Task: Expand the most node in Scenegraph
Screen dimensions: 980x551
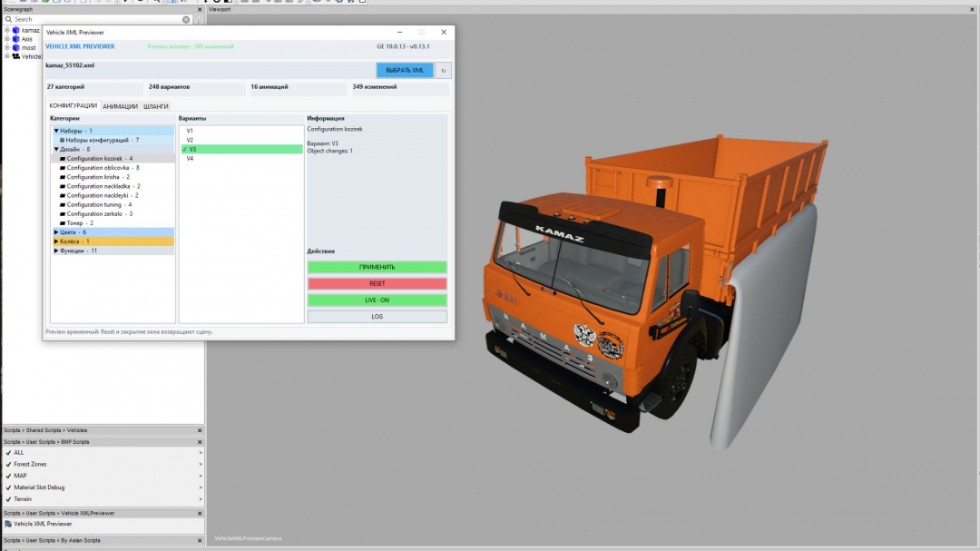Action: point(7,47)
